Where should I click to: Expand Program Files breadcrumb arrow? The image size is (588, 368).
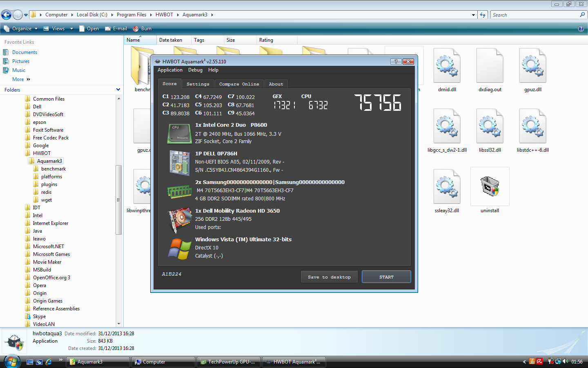click(x=151, y=15)
